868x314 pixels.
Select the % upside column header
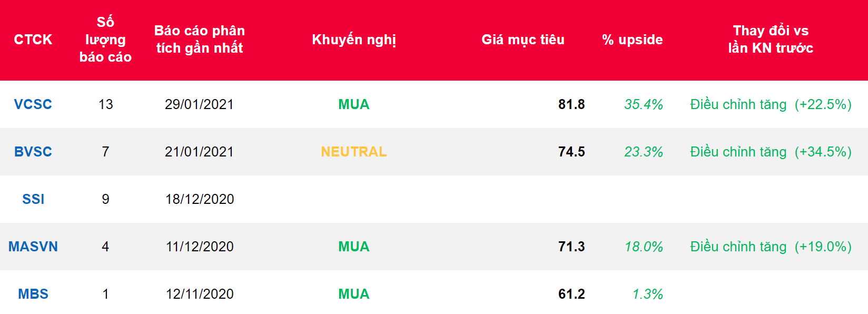632,40
